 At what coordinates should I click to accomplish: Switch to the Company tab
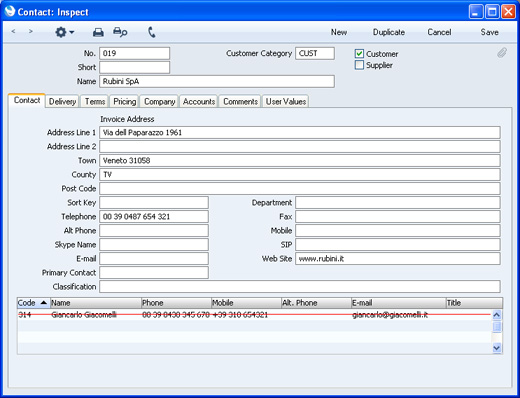point(159,101)
